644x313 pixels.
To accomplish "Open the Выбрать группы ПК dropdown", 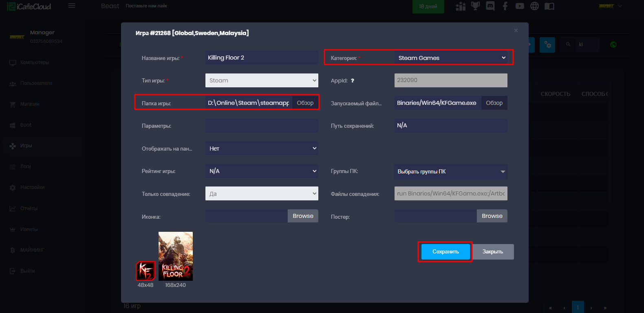I will coord(451,172).
